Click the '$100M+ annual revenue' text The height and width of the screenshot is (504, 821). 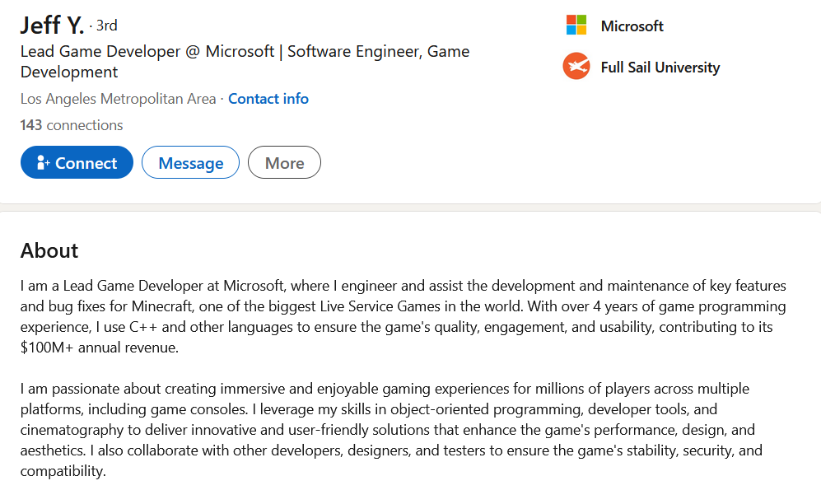pos(100,348)
